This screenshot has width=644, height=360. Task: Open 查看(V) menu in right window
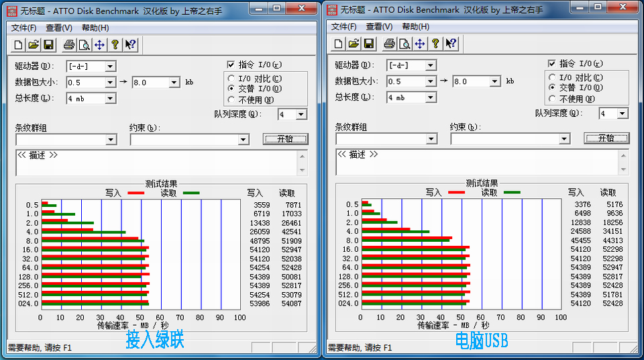point(379,26)
